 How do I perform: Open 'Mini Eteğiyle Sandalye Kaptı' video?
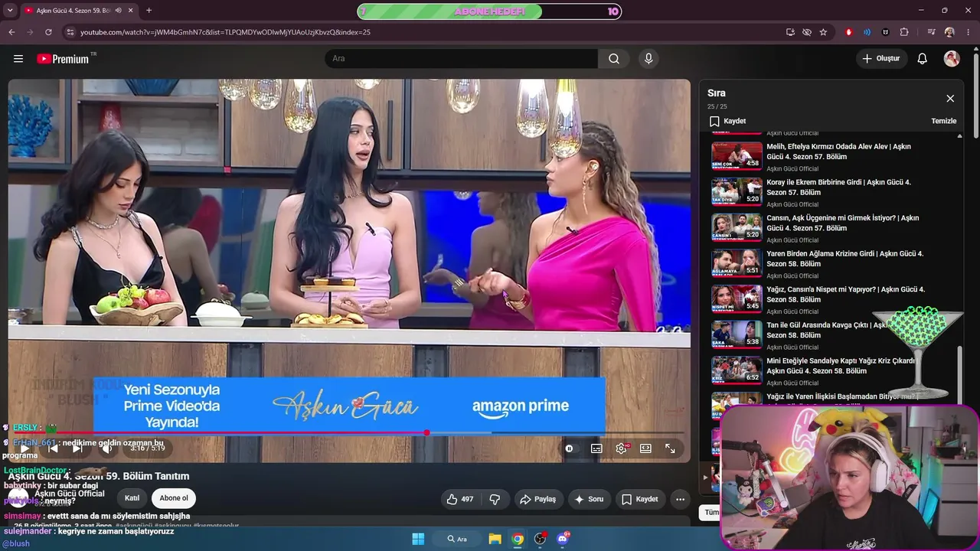click(x=841, y=366)
